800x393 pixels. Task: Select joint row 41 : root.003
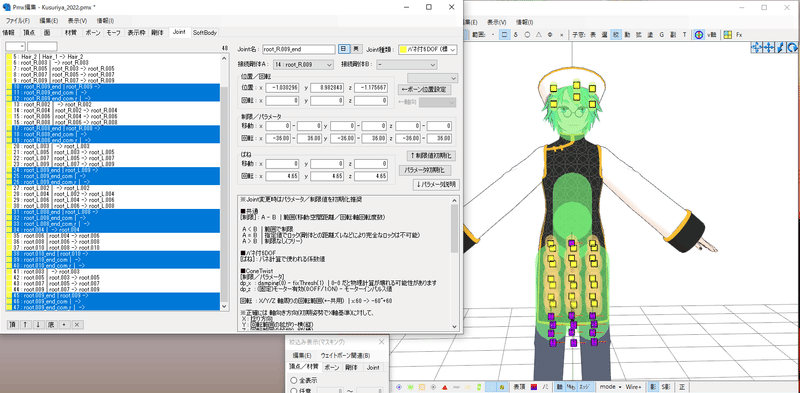click(113, 272)
